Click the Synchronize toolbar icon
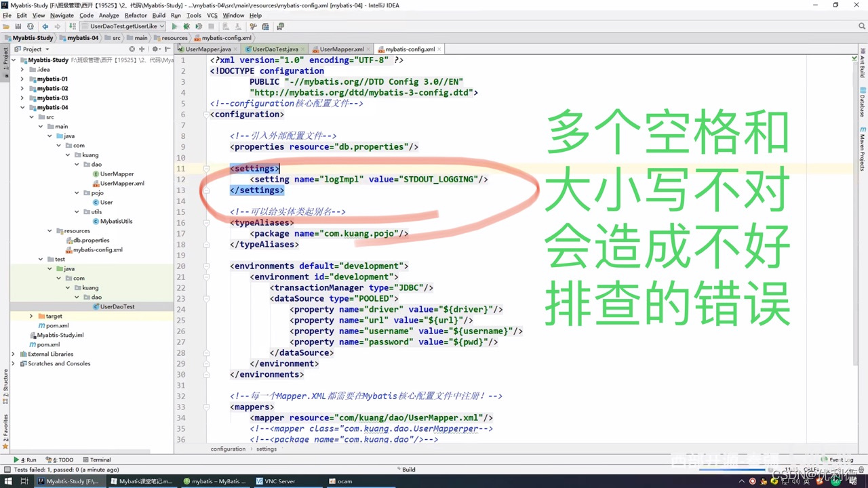This screenshot has height=488, width=868. (x=30, y=26)
